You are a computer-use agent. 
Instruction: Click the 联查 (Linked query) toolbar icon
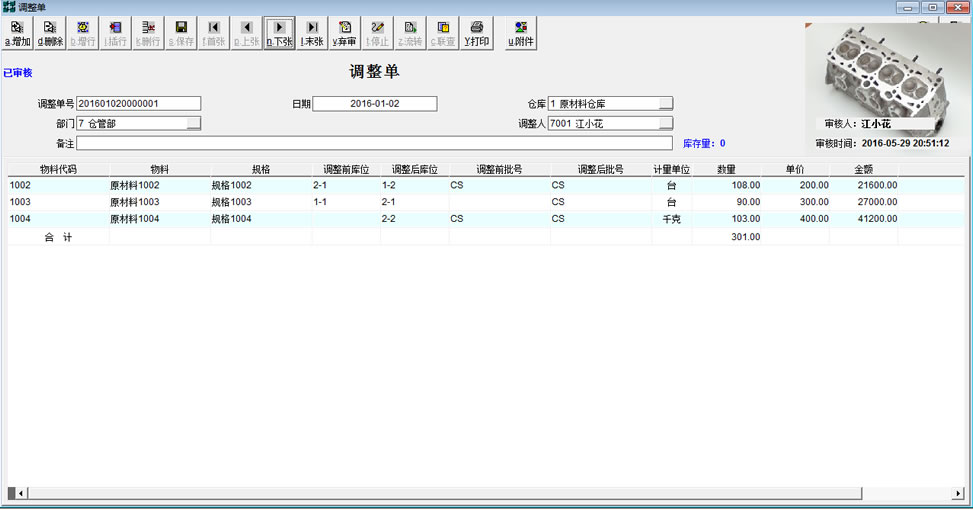pos(443,34)
